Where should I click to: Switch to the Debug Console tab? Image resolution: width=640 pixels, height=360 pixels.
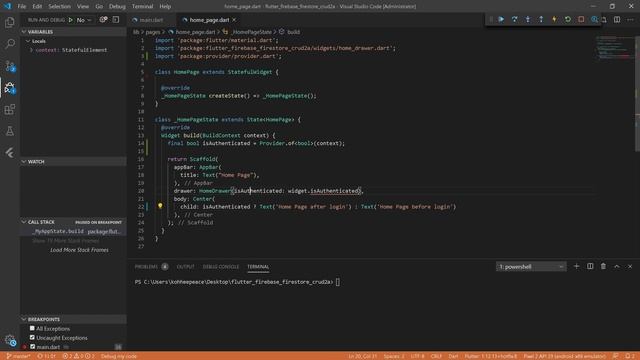click(221, 267)
